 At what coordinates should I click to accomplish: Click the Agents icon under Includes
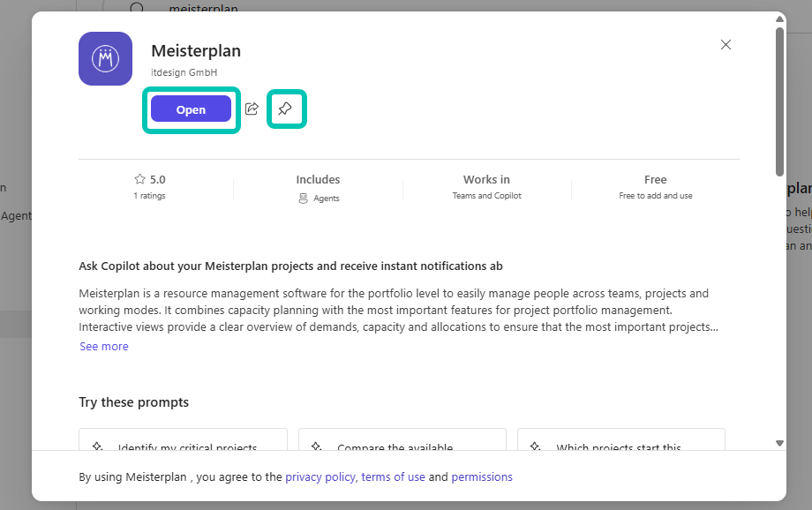tap(304, 199)
